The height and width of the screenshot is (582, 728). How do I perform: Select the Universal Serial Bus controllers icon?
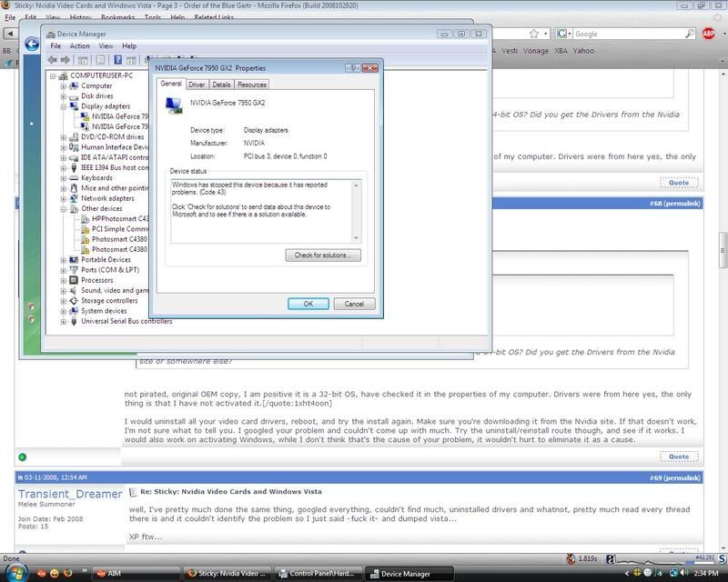pos(74,321)
